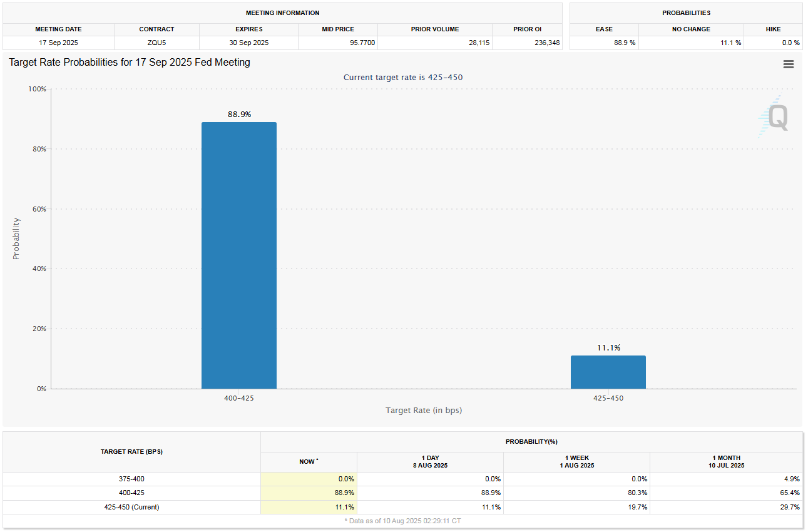Screen dimensions: 808x532
Task: Click the 425-450 target rate bar
Action: [608, 372]
